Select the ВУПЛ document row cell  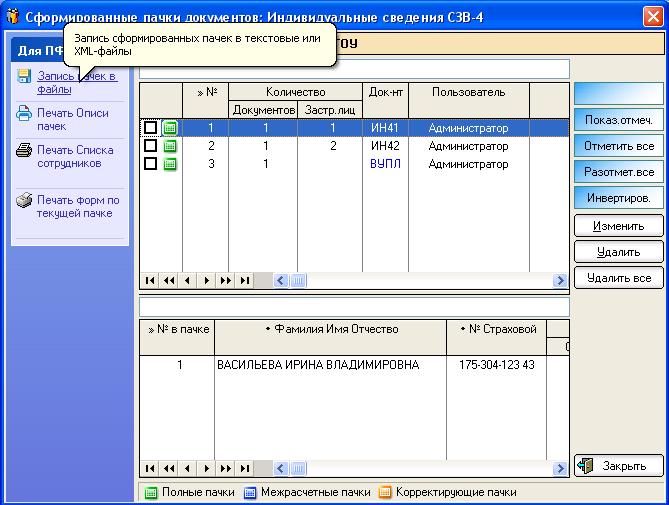coord(385,164)
